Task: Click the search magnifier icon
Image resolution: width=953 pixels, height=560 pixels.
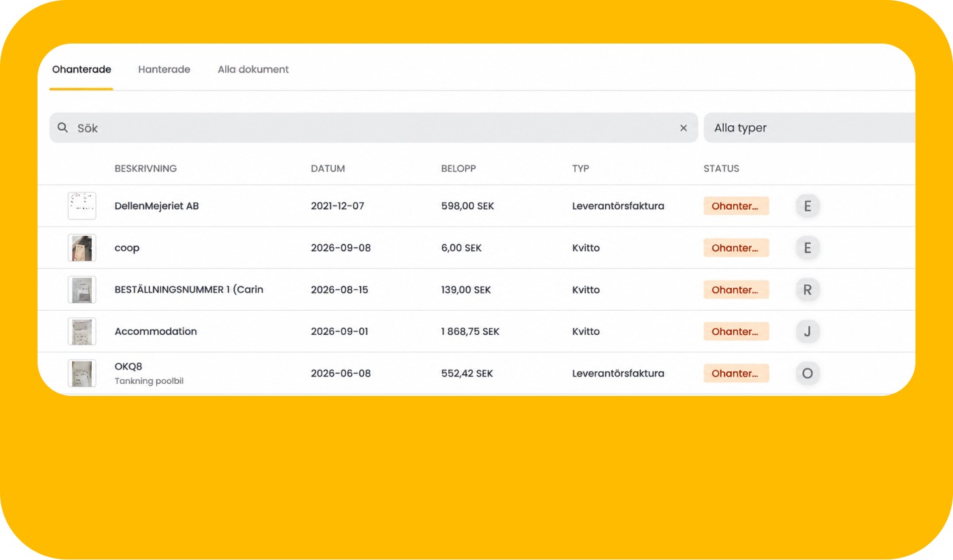Action: pyautogui.click(x=62, y=128)
